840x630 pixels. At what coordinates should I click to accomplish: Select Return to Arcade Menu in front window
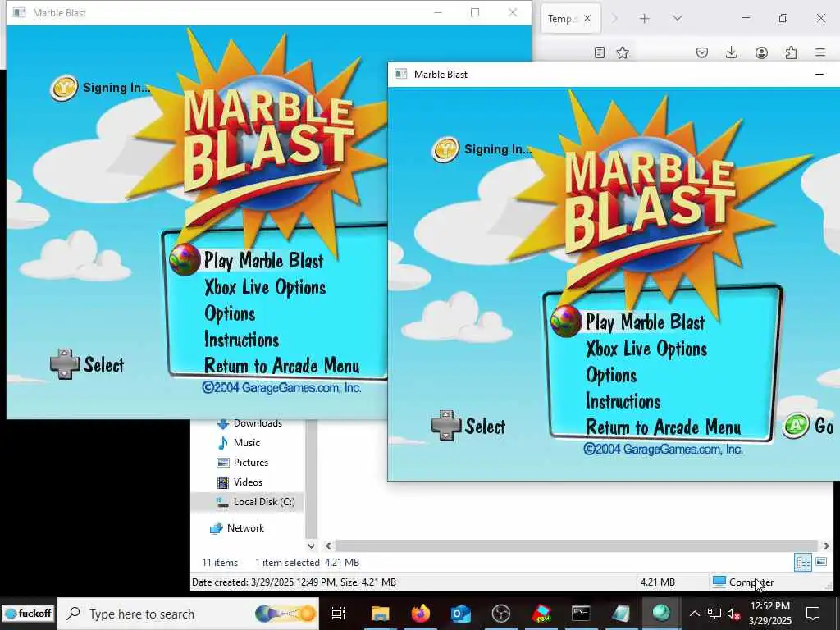663,427
